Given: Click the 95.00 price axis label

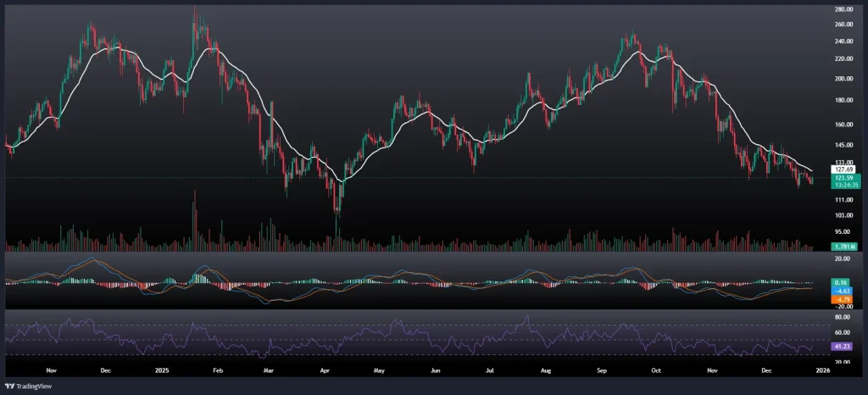Looking at the screenshot, I should tap(843, 231).
